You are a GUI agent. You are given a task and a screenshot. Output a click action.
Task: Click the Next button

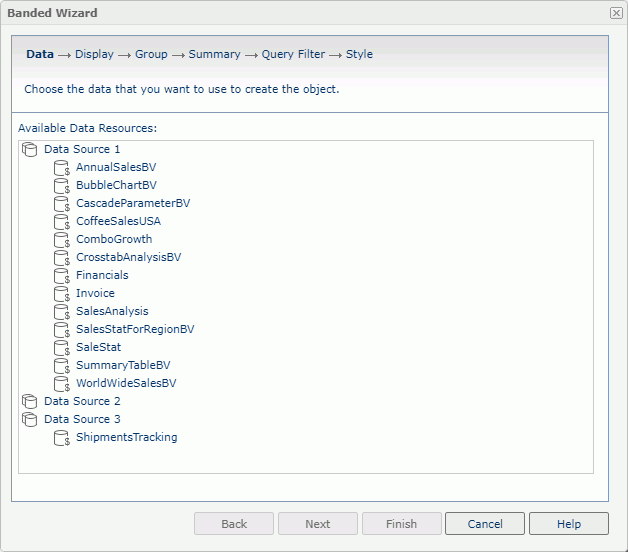click(318, 524)
